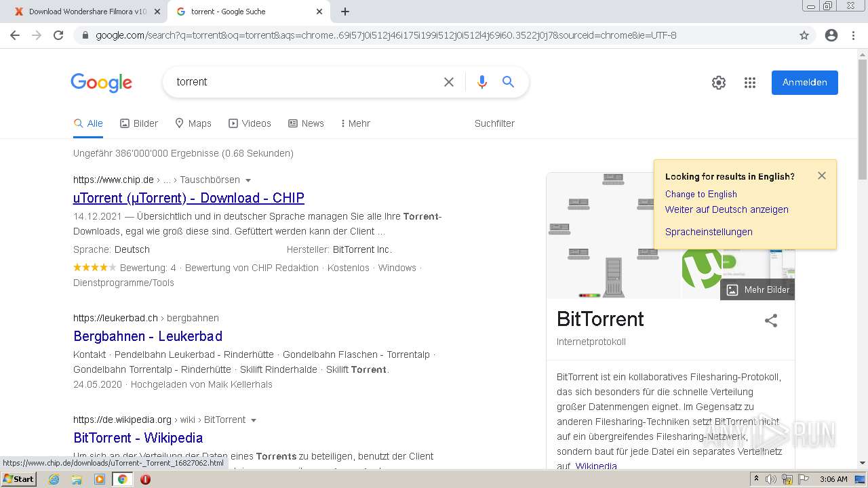
Task: Switch to Bilder results
Action: click(139, 123)
